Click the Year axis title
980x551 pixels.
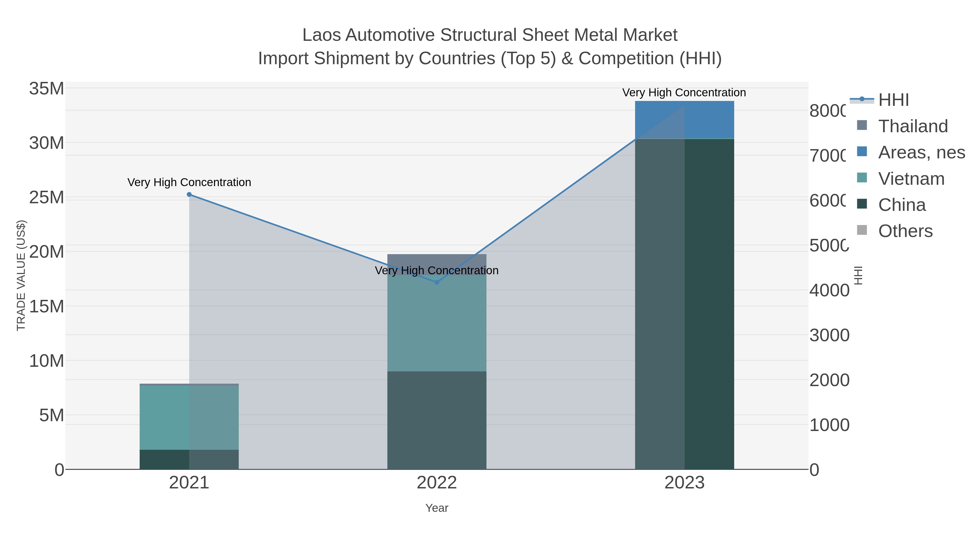point(437,508)
